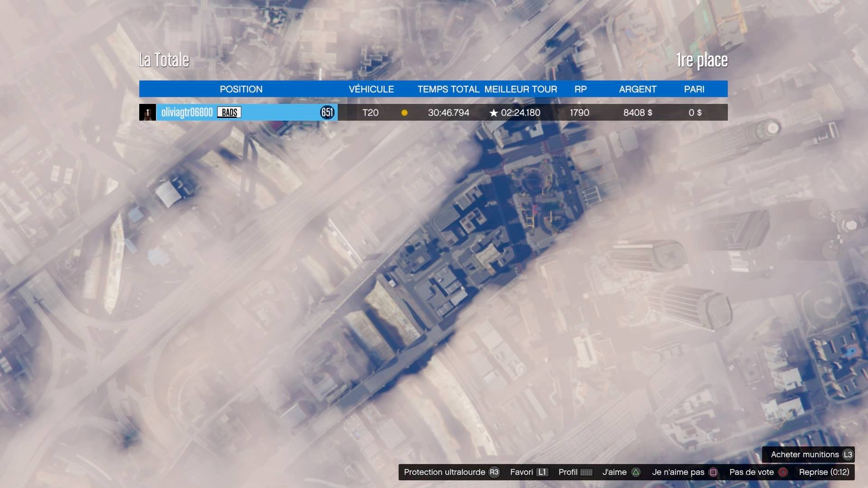The image size is (868, 488).
Task: Open oliviagtr06800 player avatar thumbnail
Action: 147,113
